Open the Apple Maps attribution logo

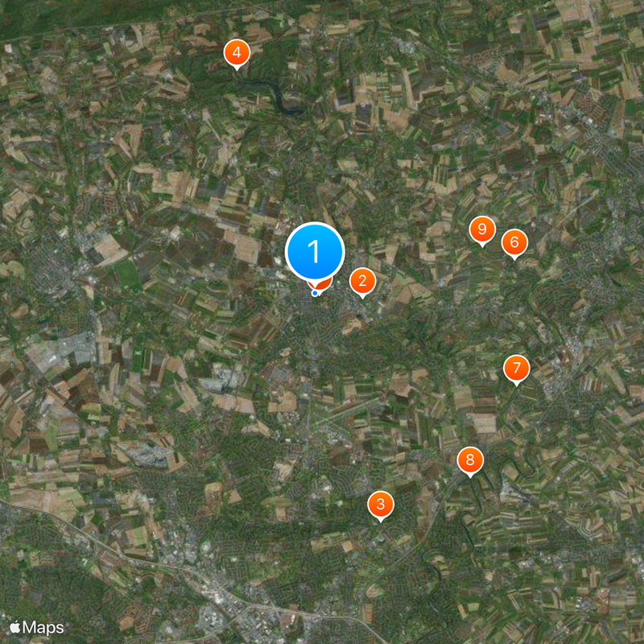[15, 628]
